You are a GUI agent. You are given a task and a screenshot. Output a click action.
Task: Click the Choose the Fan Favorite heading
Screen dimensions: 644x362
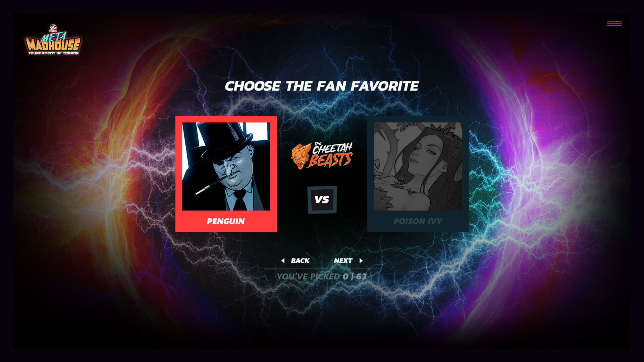[322, 86]
